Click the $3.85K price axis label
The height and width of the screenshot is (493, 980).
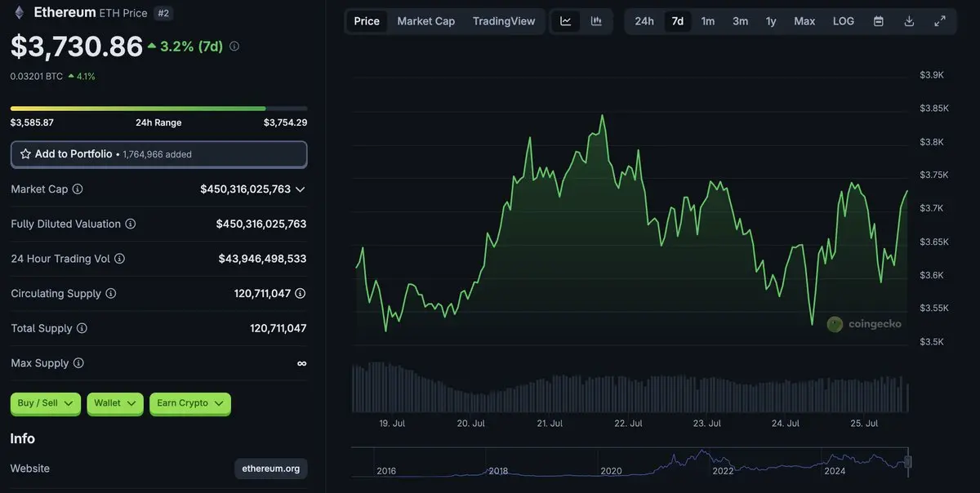point(934,108)
